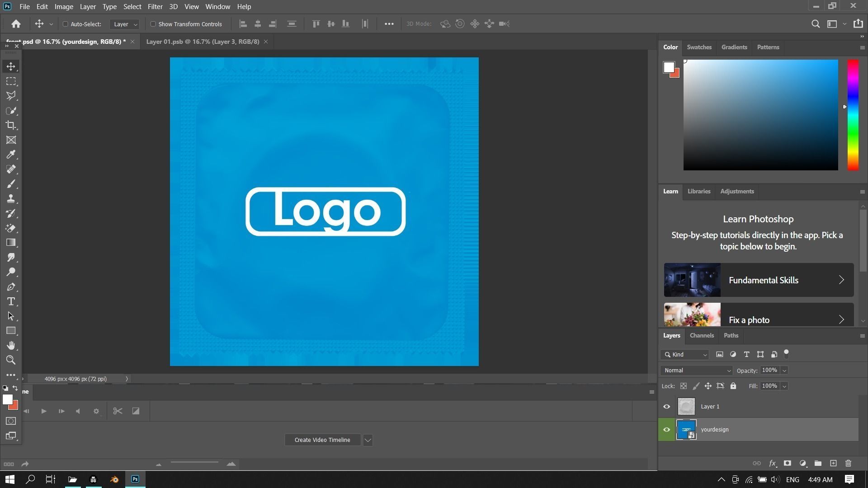Switch to the Swatches tab
This screenshot has width=868, height=488.
click(x=699, y=47)
